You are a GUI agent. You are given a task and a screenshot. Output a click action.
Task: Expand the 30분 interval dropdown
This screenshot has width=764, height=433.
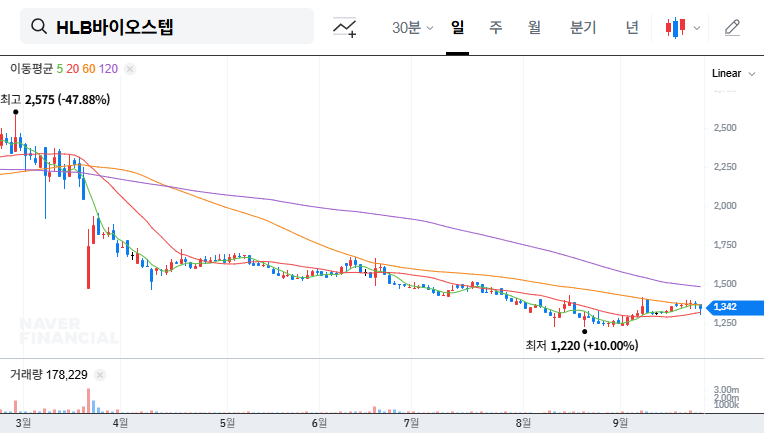click(412, 27)
